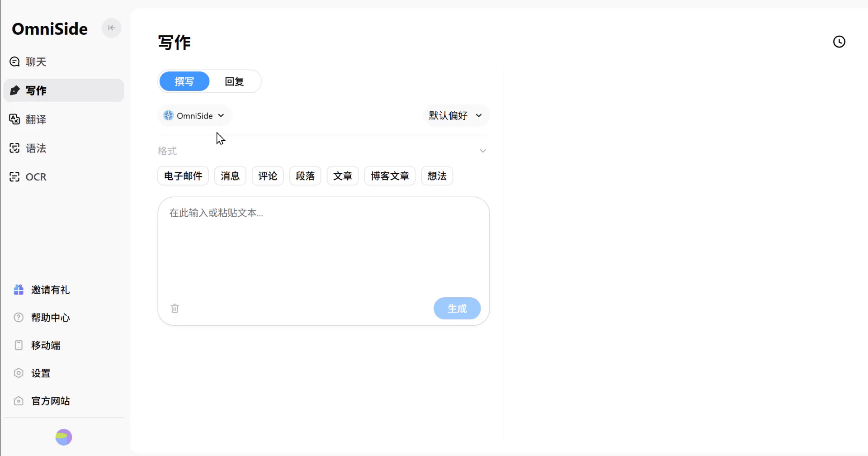The width and height of the screenshot is (868, 456).
Task: Visit the Official website (官方网站) link
Action: pyautogui.click(x=50, y=401)
